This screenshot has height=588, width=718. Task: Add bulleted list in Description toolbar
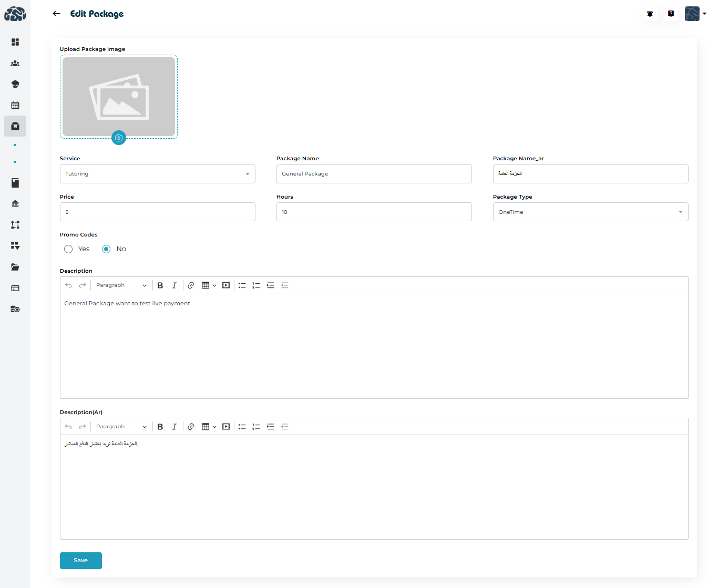tap(242, 285)
